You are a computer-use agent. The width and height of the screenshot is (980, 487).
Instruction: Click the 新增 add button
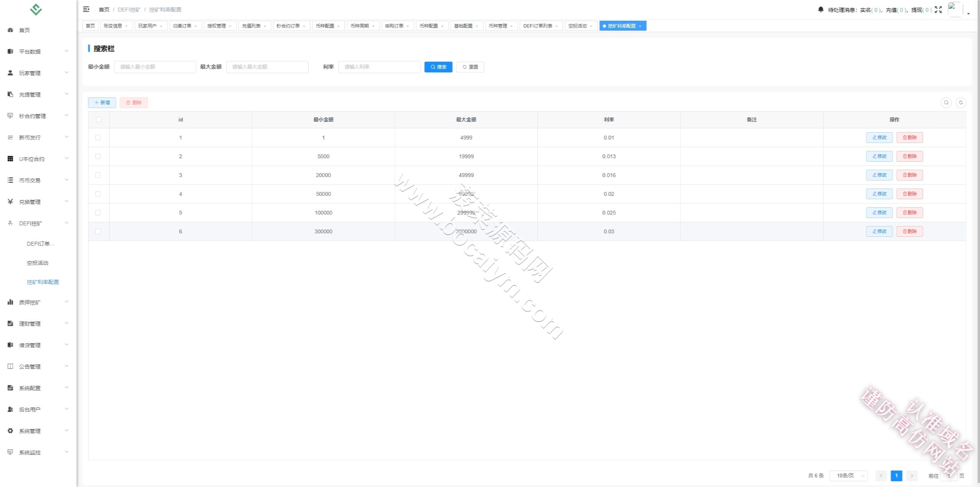click(102, 103)
